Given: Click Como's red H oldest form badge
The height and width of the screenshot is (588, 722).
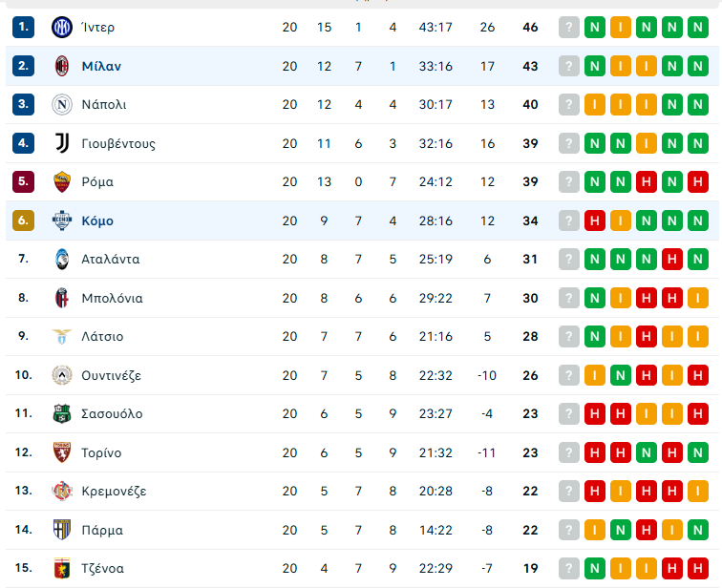Looking at the screenshot, I should 595,220.
